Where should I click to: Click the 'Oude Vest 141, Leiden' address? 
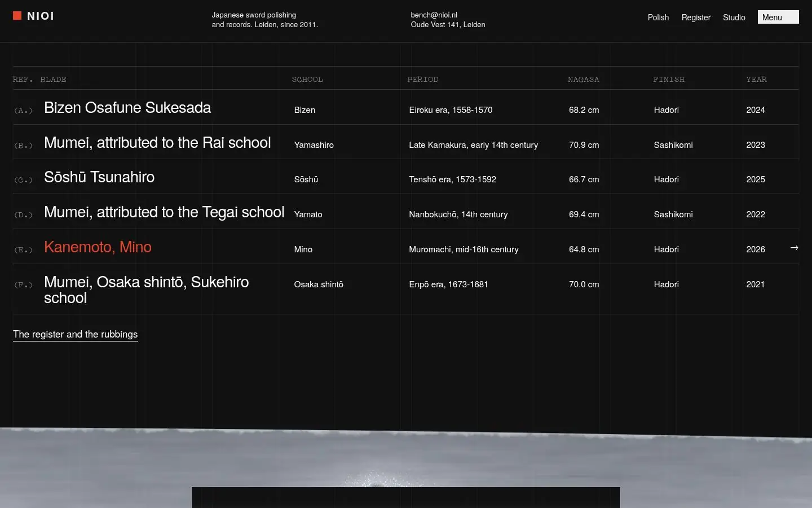448,25
